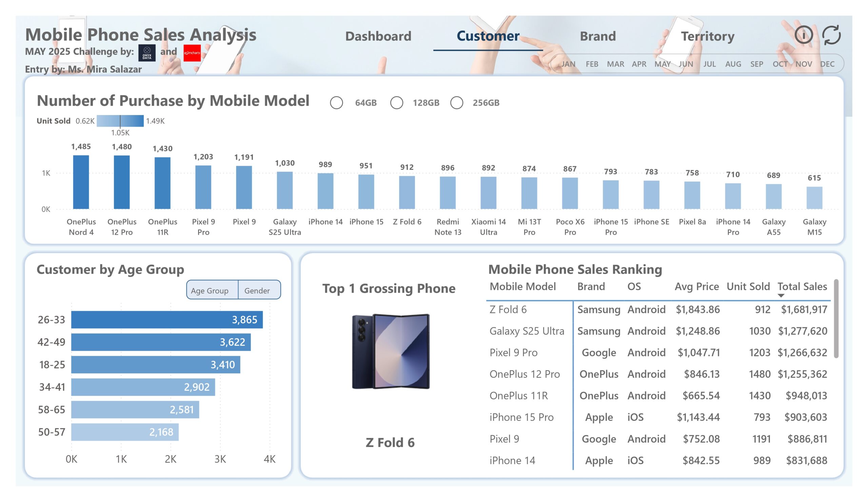The image size is (868, 502).
Task: Filter by SEP month
Action: pos(756,64)
